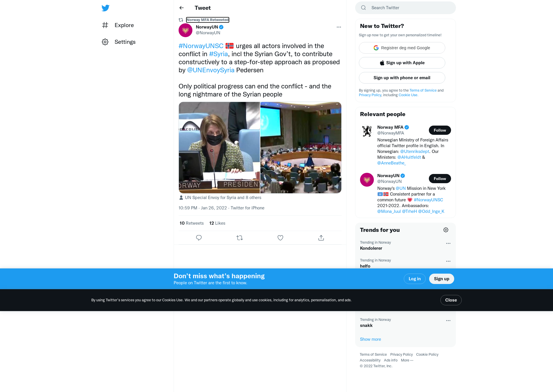The width and height of the screenshot is (553, 392).
Task: Open more options for Kondolerer trend
Action: coord(448,243)
